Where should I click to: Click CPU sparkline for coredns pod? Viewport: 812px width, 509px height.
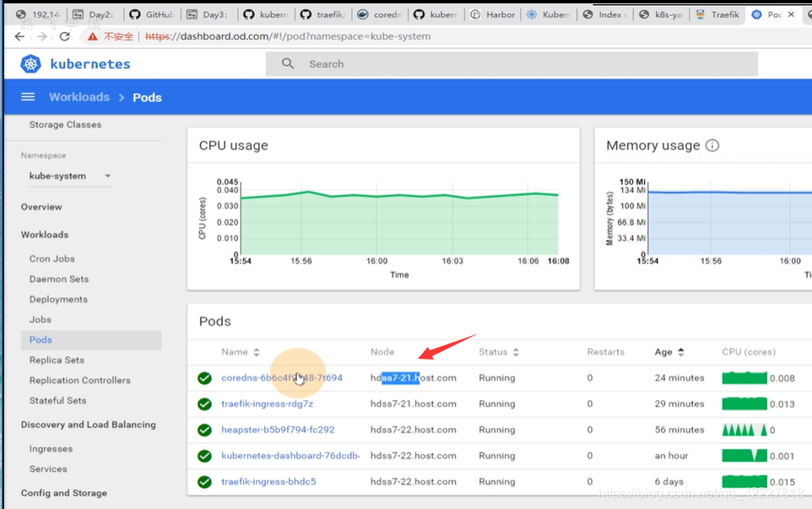pyautogui.click(x=744, y=378)
